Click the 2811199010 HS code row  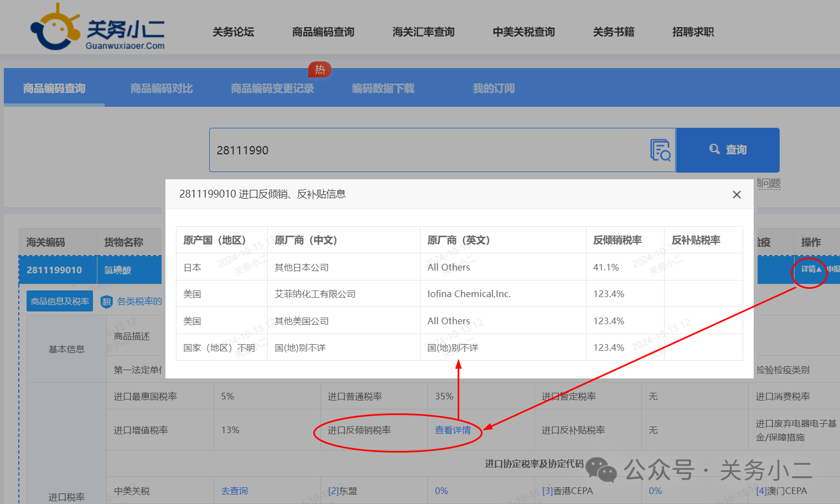(54, 270)
